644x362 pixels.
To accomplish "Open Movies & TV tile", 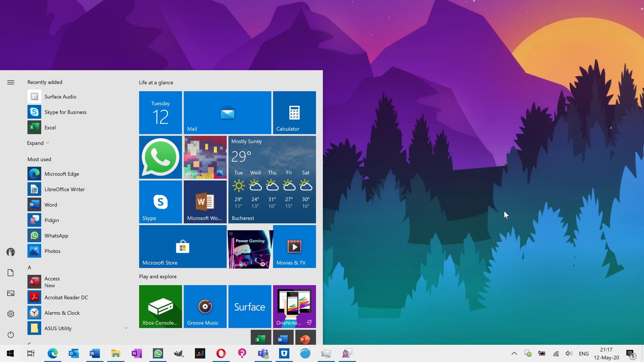I will click(x=294, y=247).
